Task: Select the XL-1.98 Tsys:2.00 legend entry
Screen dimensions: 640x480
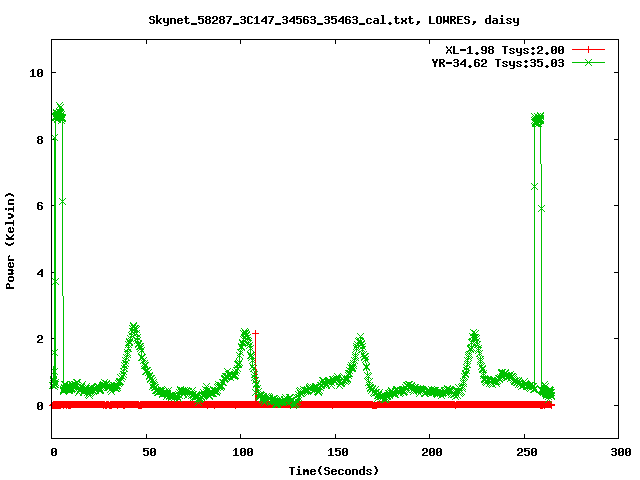Action: pos(504,50)
